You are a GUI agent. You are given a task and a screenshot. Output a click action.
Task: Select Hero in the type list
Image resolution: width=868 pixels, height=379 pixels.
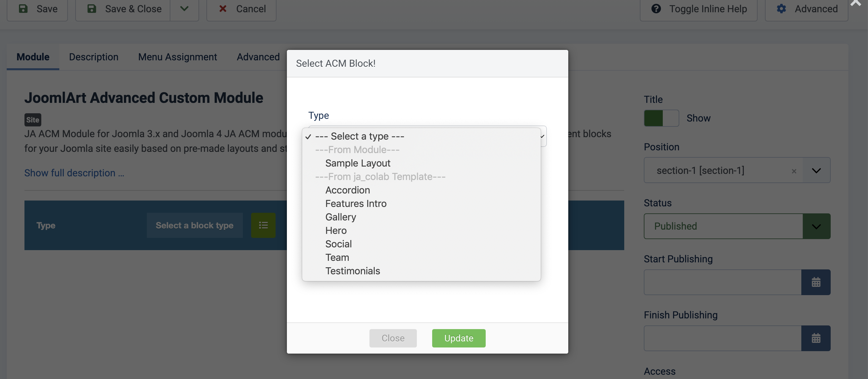pos(336,231)
